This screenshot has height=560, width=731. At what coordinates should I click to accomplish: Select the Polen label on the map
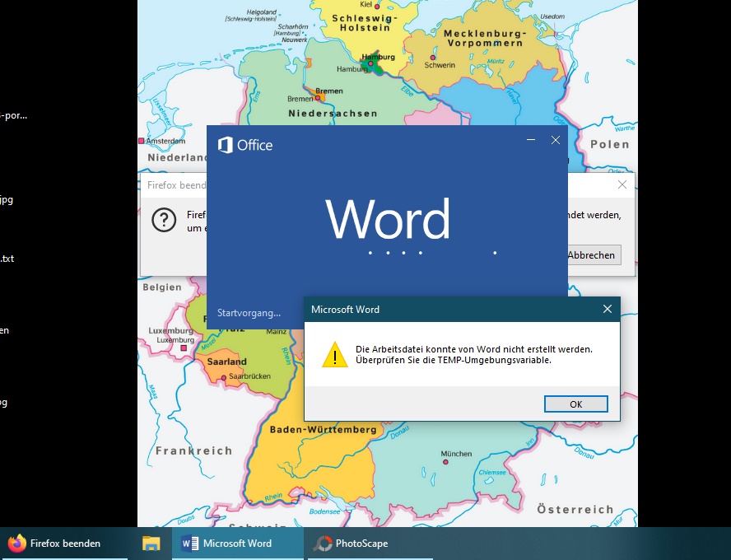coord(610,144)
